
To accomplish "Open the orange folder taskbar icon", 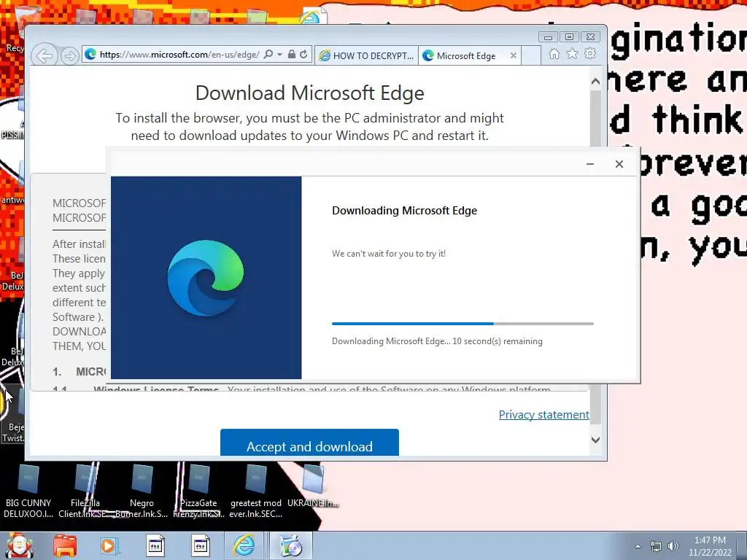I will coord(65,545).
